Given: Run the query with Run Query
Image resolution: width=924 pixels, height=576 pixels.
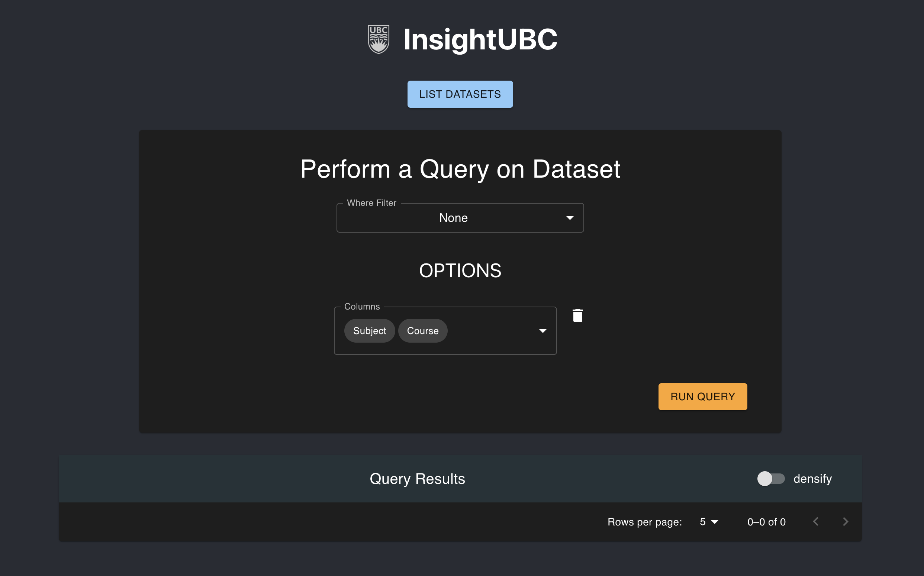Looking at the screenshot, I should pos(702,397).
